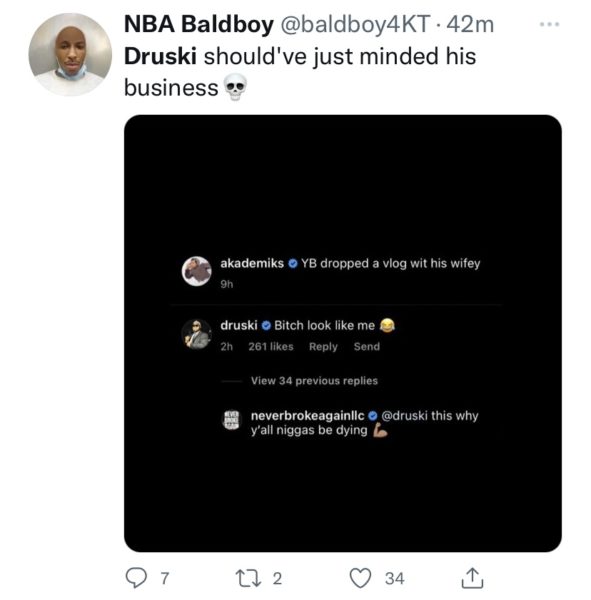Open the reply comment icon

point(136,578)
